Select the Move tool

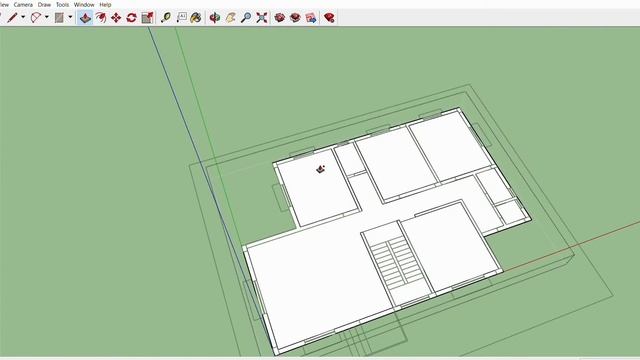116,18
